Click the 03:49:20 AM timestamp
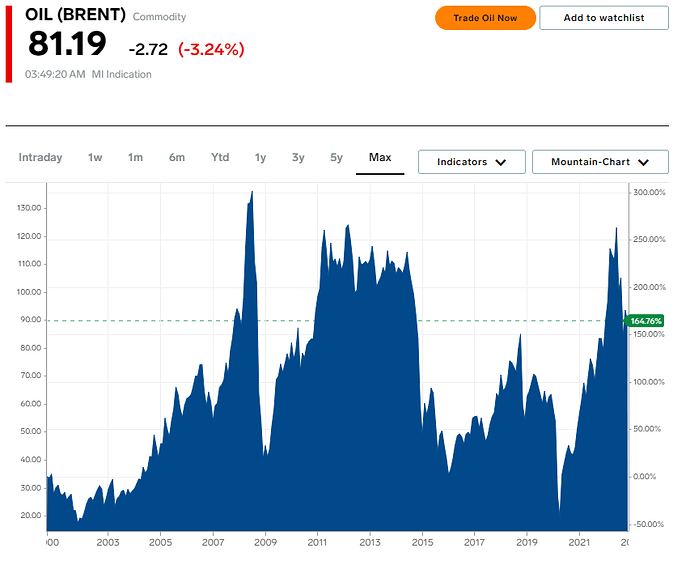 [x=55, y=74]
